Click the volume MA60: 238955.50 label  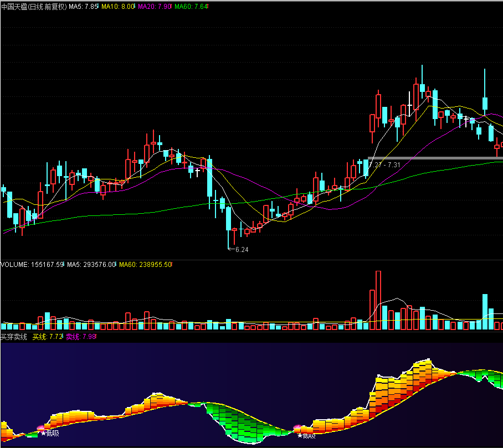145,265
